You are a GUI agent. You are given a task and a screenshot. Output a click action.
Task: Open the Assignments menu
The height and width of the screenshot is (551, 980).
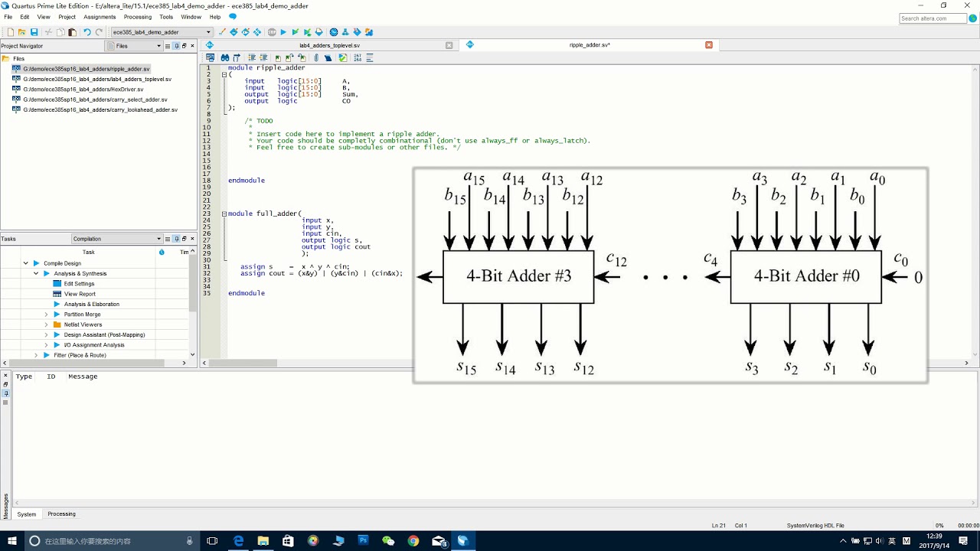[100, 17]
